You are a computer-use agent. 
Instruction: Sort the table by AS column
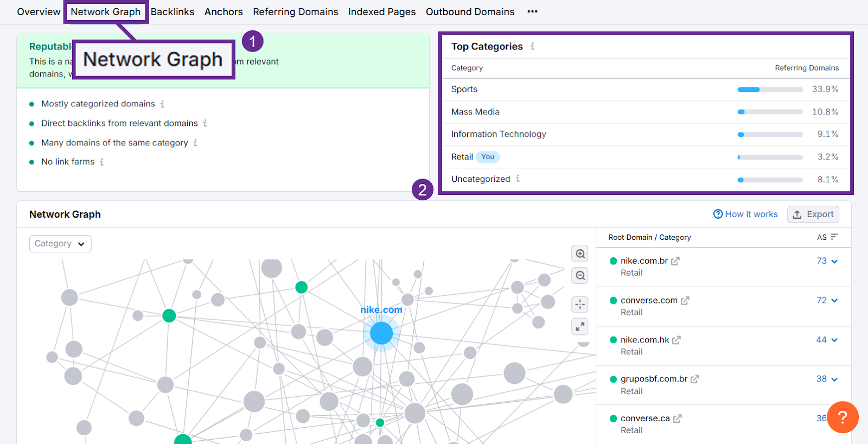point(828,237)
